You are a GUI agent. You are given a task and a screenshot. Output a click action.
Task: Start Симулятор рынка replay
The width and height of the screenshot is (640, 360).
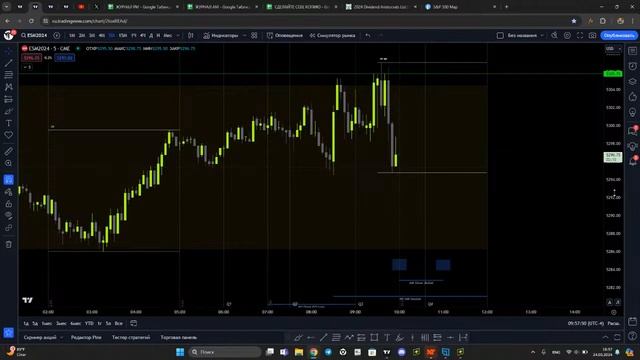click(332, 36)
